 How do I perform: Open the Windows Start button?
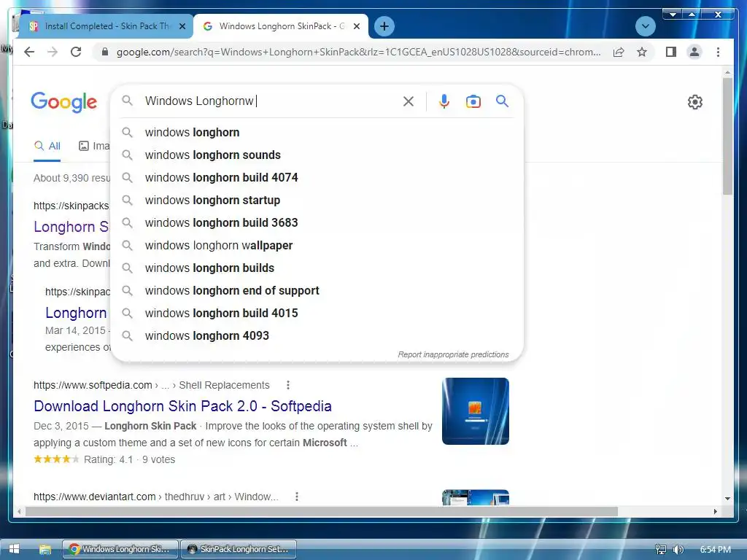14,549
